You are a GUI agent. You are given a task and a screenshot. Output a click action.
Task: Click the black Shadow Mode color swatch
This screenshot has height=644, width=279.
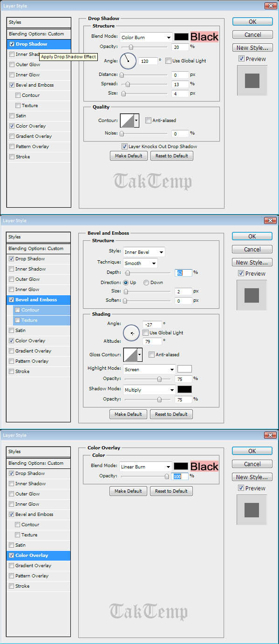(184, 389)
